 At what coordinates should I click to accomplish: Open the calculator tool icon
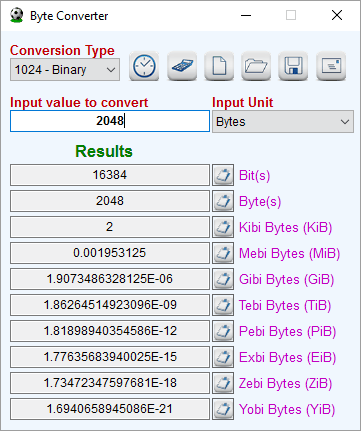pyautogui.click(x=182, y=66)
